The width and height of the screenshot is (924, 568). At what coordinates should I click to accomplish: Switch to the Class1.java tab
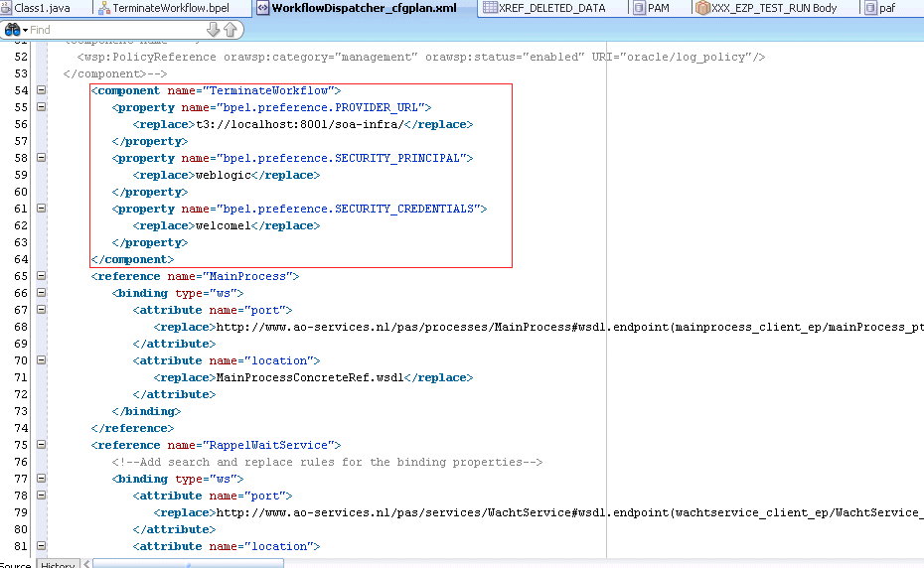tap(42, 8)
